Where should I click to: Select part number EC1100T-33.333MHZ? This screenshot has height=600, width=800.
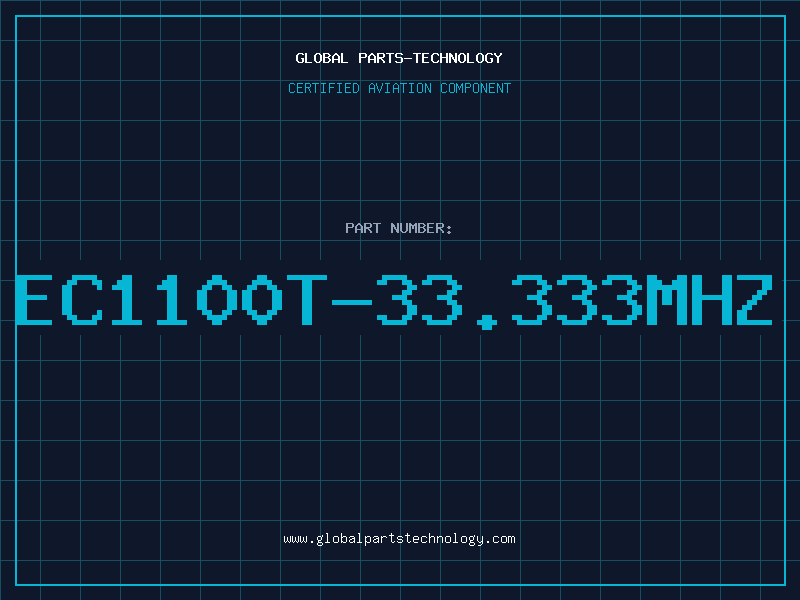pyautogui.click(x=394, y=301)
